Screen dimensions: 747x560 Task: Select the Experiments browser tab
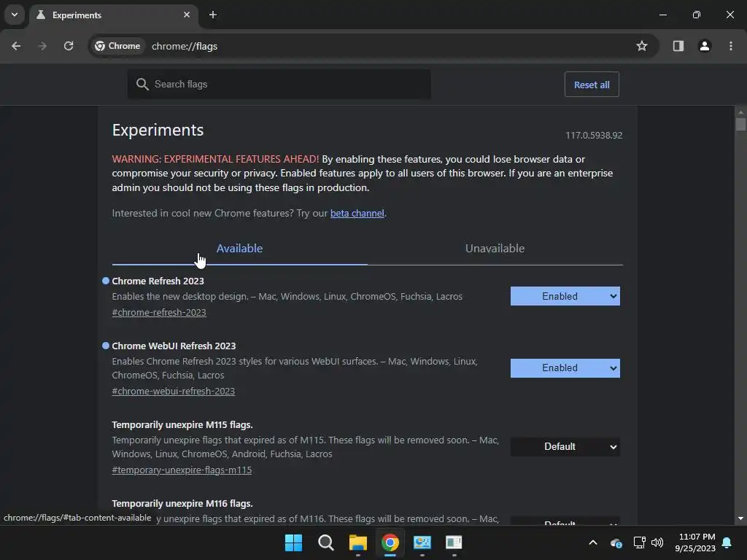click(115, 15)
